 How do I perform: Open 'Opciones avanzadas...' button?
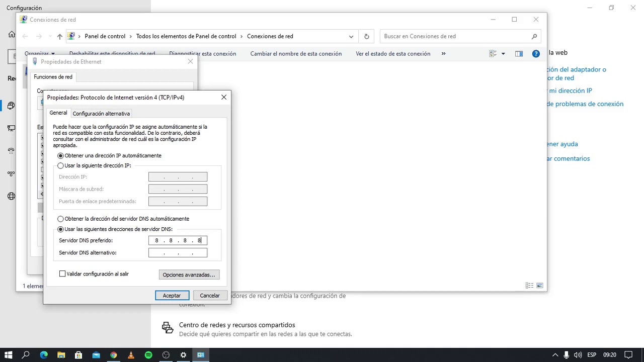[x=189, y=275]
